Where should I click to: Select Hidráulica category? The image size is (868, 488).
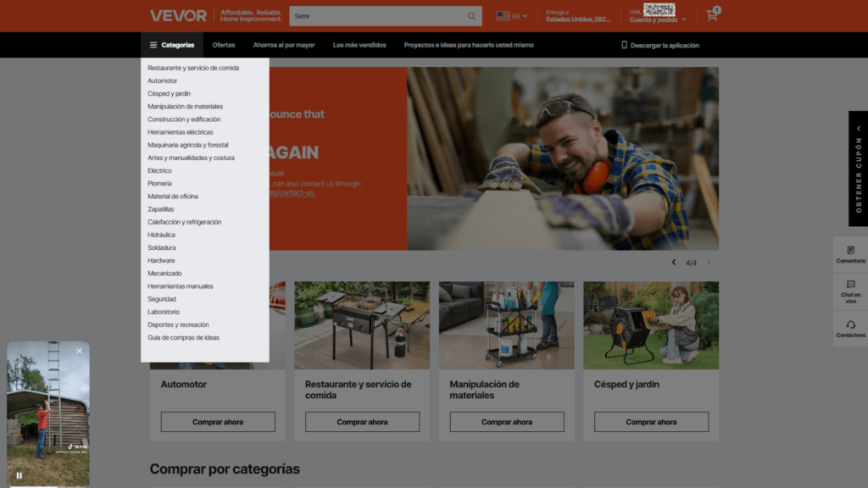(x=161, y=235)
